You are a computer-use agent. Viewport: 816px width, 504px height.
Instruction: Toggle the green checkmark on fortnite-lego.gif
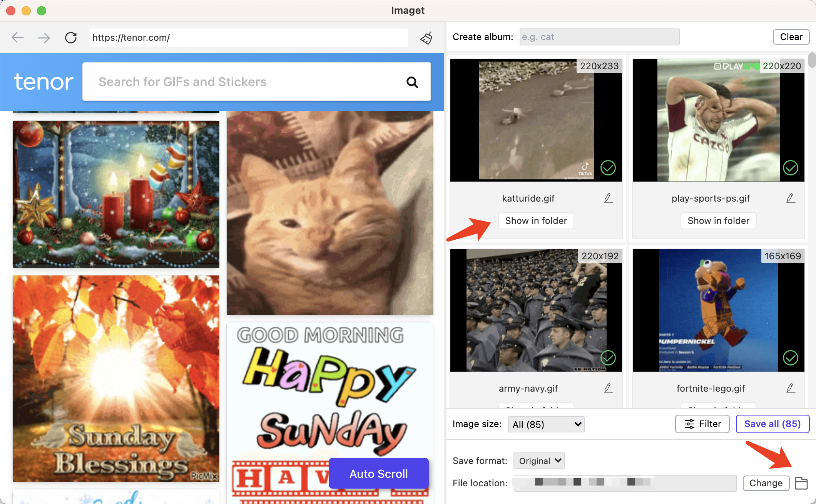tap(791, 358)
